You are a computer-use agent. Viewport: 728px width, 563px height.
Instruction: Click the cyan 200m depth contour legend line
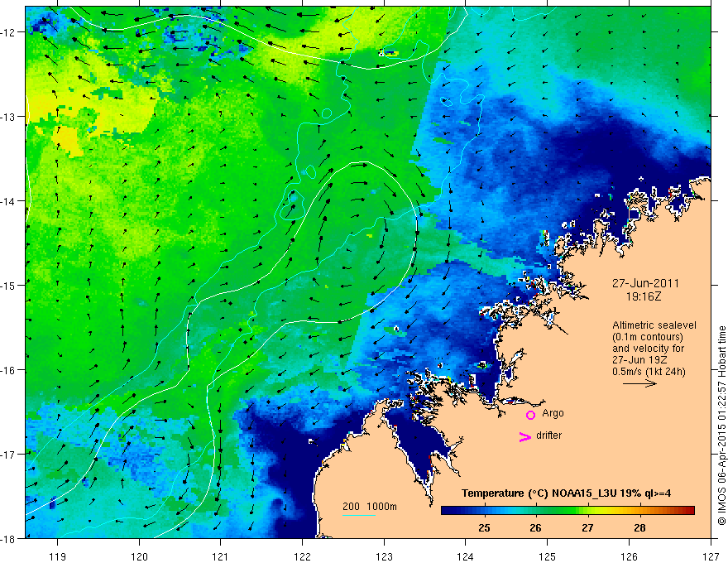(x=358, y=515)
